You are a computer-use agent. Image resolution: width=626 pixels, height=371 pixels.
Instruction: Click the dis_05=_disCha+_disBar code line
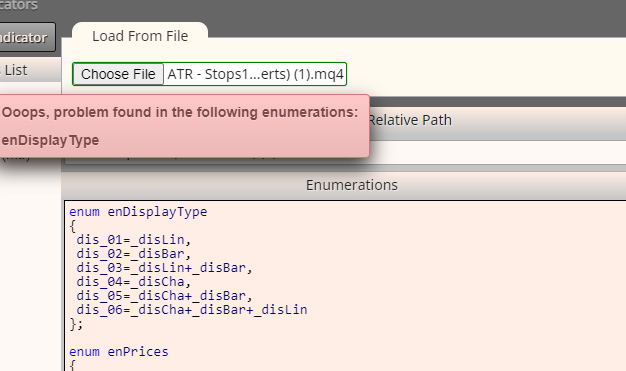tap(164, 296)
